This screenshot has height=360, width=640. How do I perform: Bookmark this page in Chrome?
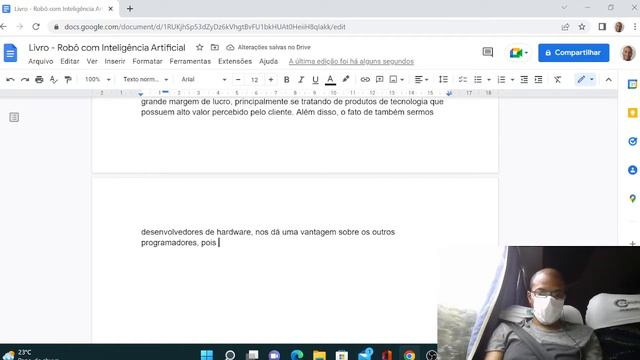582,27
